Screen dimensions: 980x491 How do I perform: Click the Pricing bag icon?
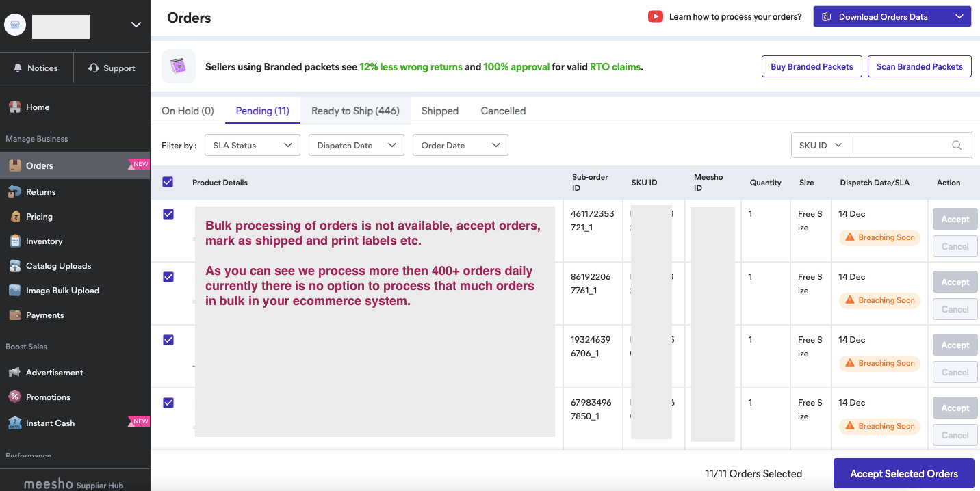[14, 217]
